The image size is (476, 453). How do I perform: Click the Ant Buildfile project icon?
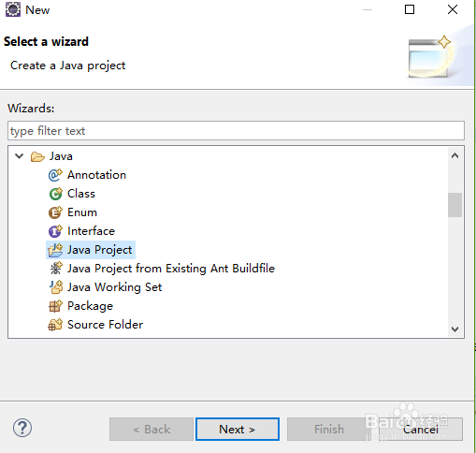[55, 269]
